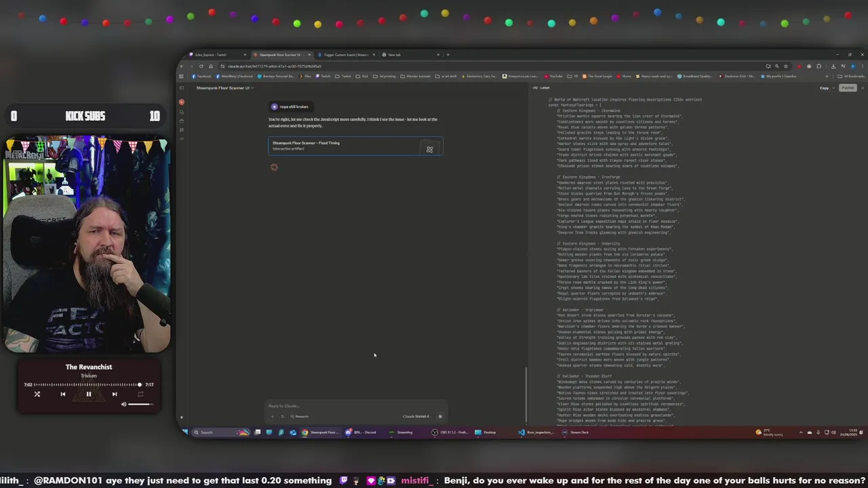Show more bookmarks with overflow chevron
This screenshot has width=868, height=488.
pos(827,76)
